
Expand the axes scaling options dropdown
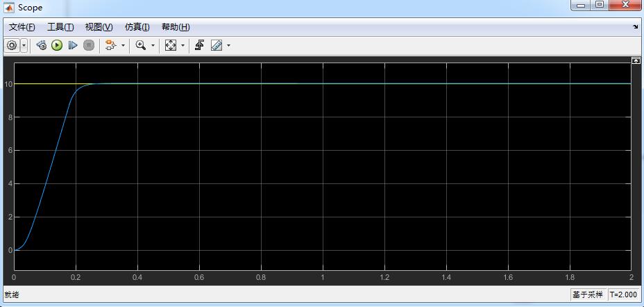[183, 45]
